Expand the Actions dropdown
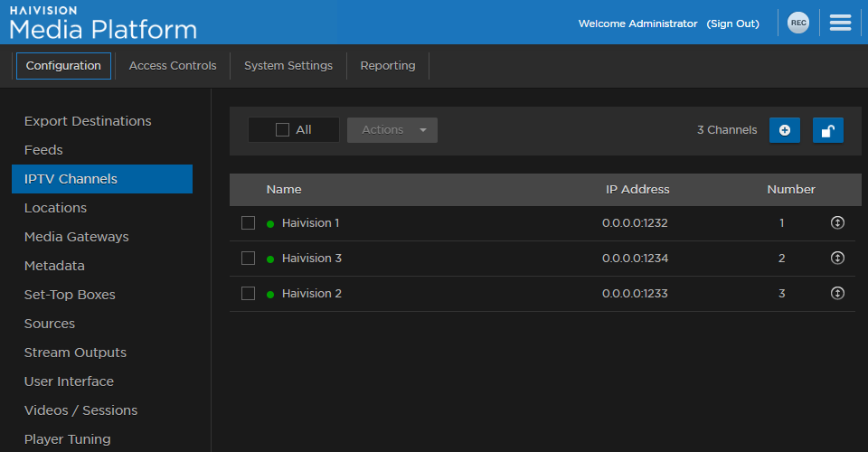 point(392,130)
